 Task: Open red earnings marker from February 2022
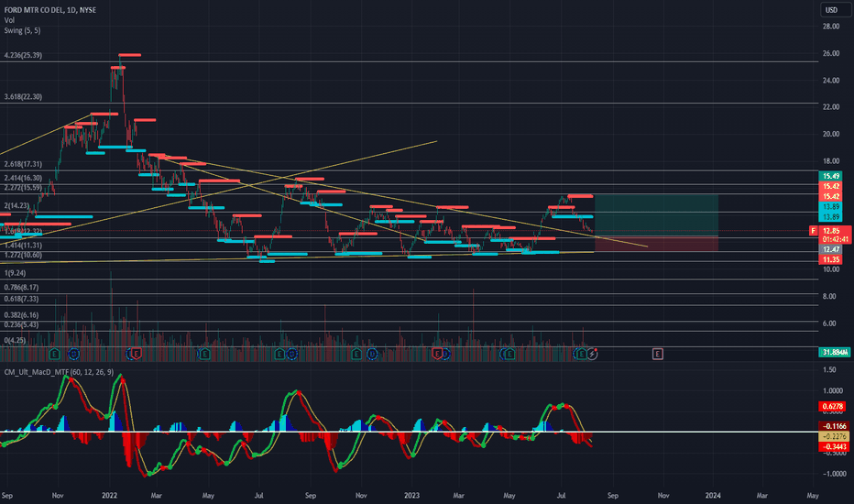point(137,354)
